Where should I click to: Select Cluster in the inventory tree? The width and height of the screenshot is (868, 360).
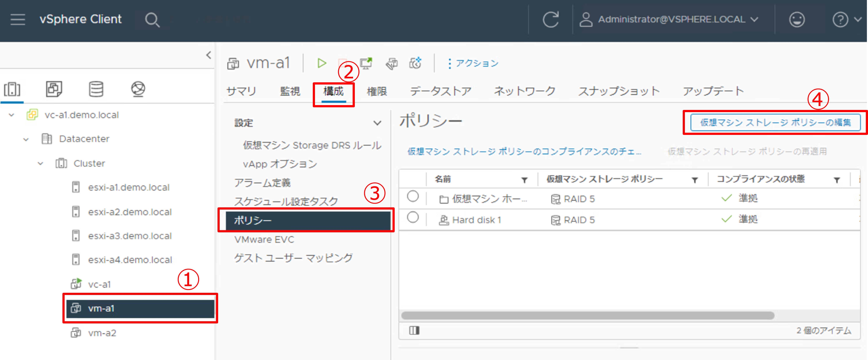(89, 164)
